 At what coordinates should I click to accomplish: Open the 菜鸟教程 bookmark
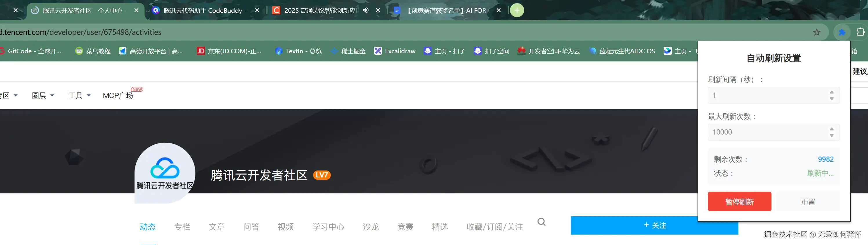(x=93, y=51)
